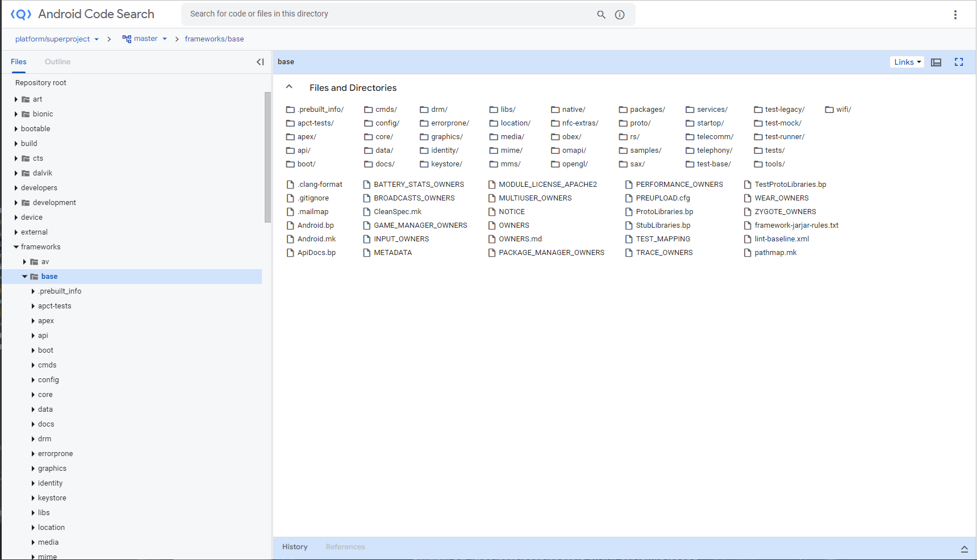Image resolution: width=977 pixels, height=560 pixels.
Task: Open the .clang-format file icon
Action: [x=291, y=185]
